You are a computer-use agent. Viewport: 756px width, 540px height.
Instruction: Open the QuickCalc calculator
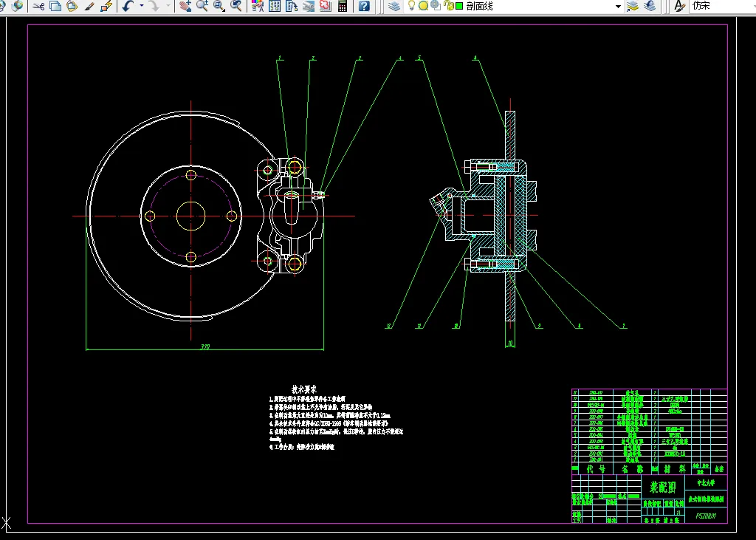pos(342,6)
